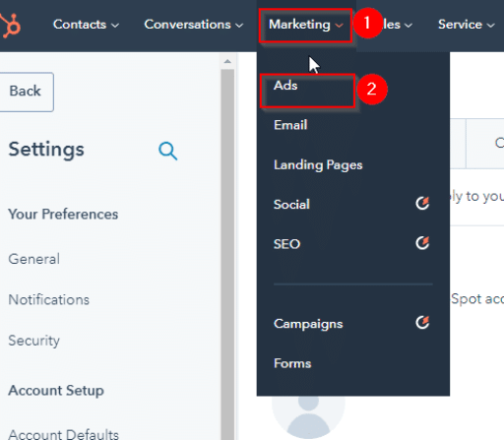Image resolution: width=504 pixels, height=440 pixels.
Task: Open Forms from the Marketing menu
Action: (x=292, y=363)
